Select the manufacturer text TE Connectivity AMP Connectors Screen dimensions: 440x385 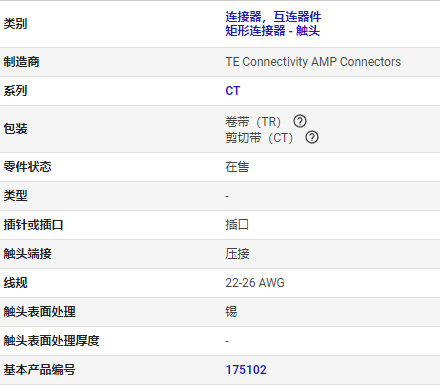coord(313,62)
